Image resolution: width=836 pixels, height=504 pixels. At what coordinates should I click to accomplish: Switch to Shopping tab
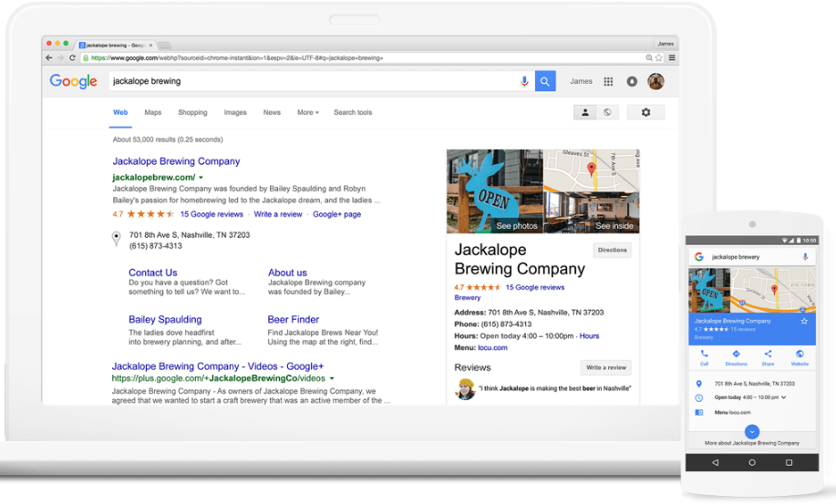(192, 112)
